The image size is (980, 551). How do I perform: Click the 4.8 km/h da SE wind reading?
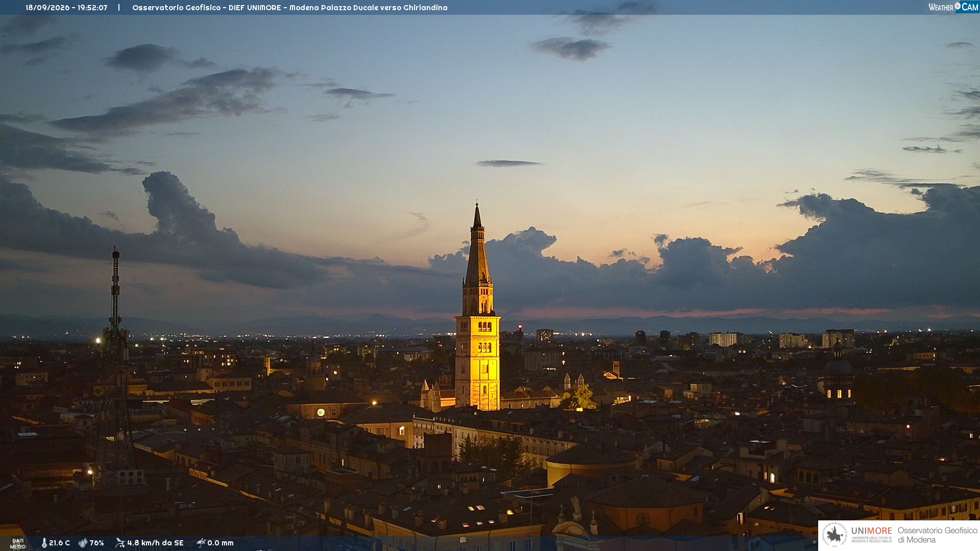[155, 543]
